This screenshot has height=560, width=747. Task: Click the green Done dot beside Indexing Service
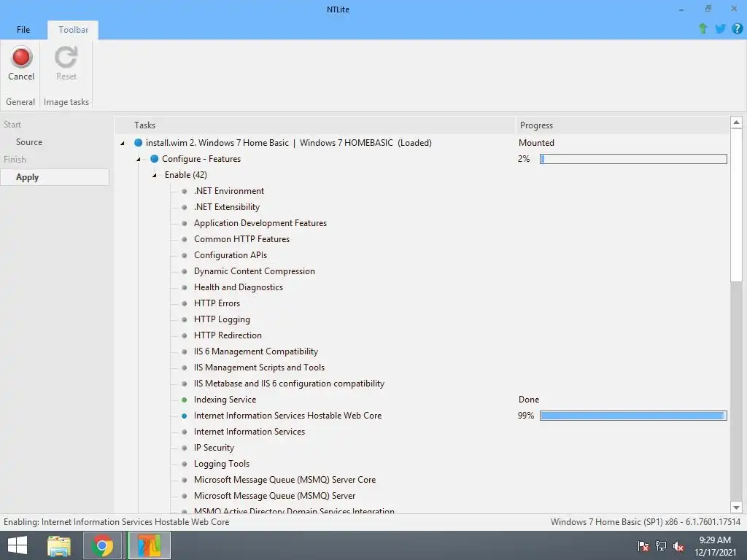[x=185, y=400]
